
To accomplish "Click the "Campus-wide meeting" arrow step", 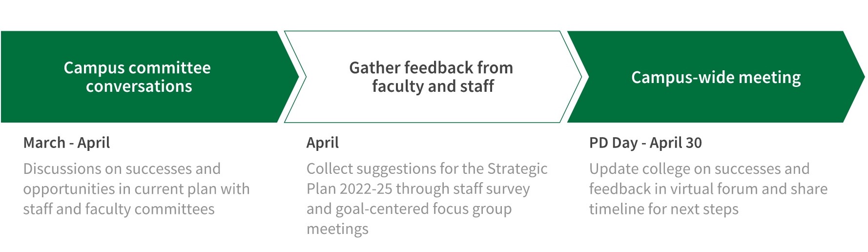I will pyautogui.click(x=716, y=77).
